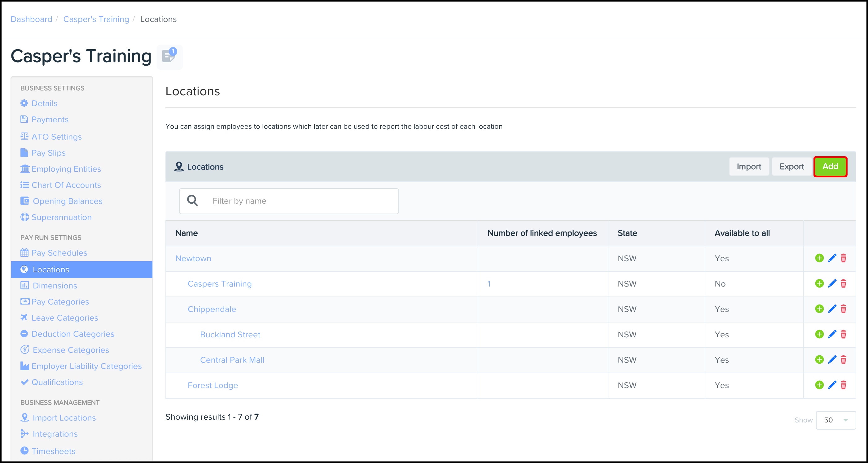This screenshot has width=868, height=463.
Task: Click trash icon on Forest Lodge row
Action: (x=844, y=385)
